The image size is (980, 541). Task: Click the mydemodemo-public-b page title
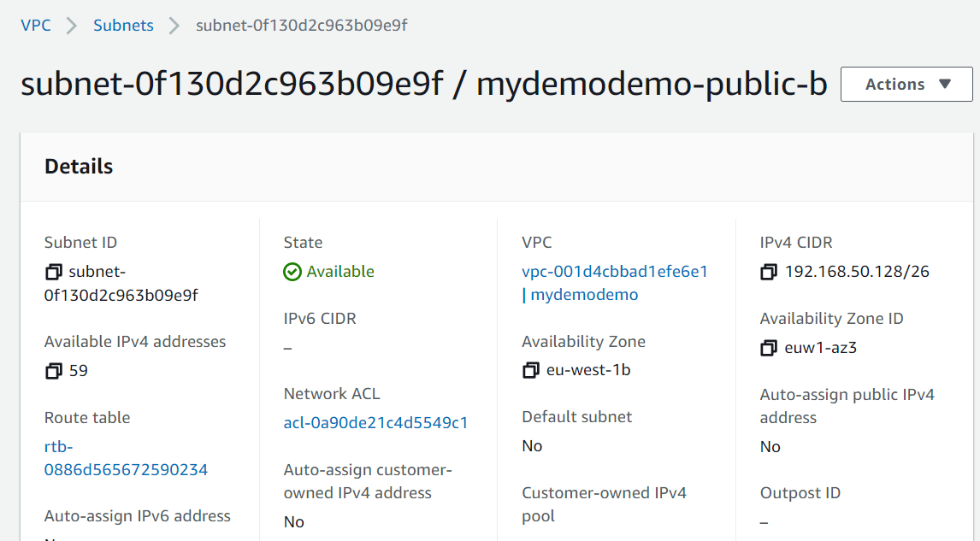coord(652,85)
